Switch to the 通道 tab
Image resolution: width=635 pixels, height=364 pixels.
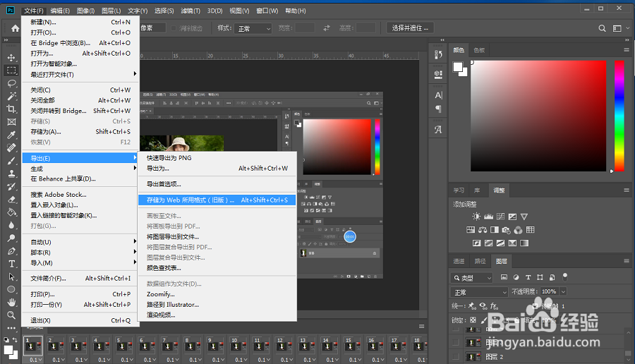(459, 261)
